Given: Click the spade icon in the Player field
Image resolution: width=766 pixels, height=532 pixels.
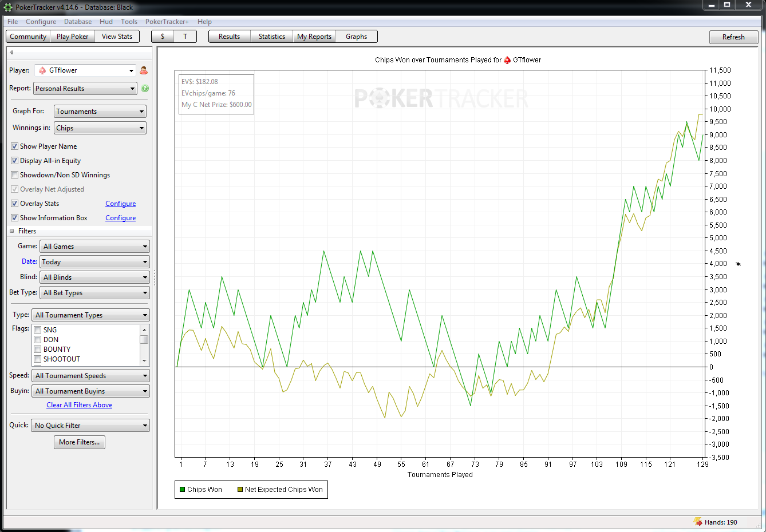Looking at the screenshot, I should click(42, 70).
